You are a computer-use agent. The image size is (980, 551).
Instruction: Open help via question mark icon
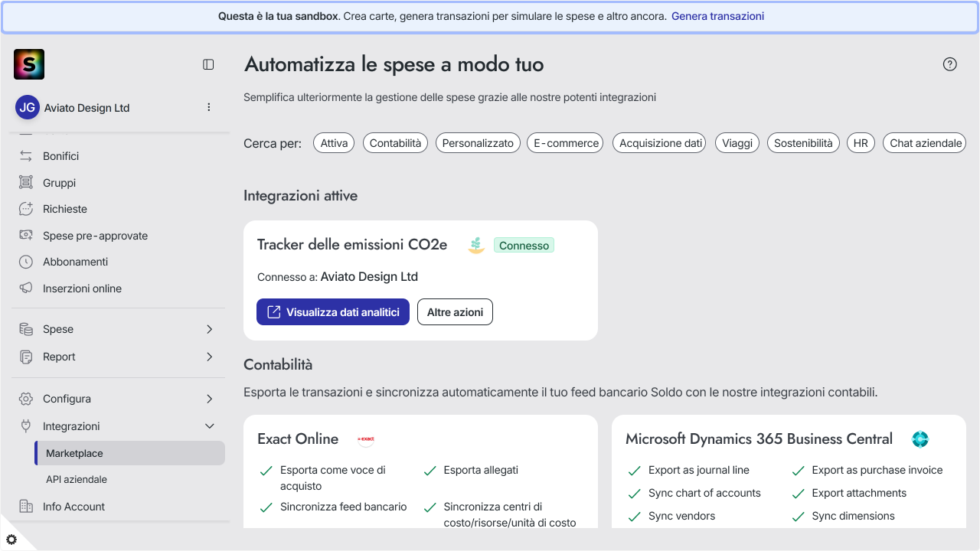tap(950, 64)
